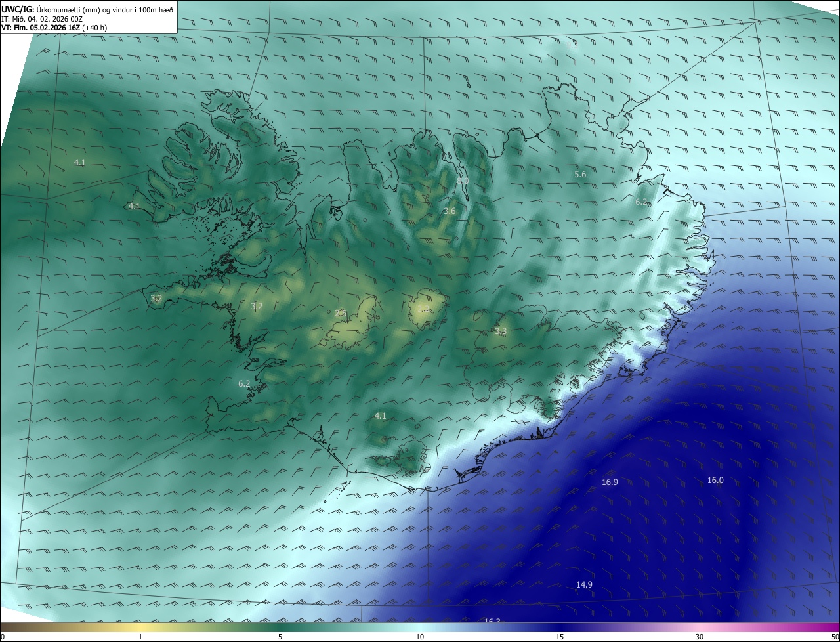Click the 6.2 value in southwest Iceland
Viewport: 840px width, 642px height.
coord(244,383)
